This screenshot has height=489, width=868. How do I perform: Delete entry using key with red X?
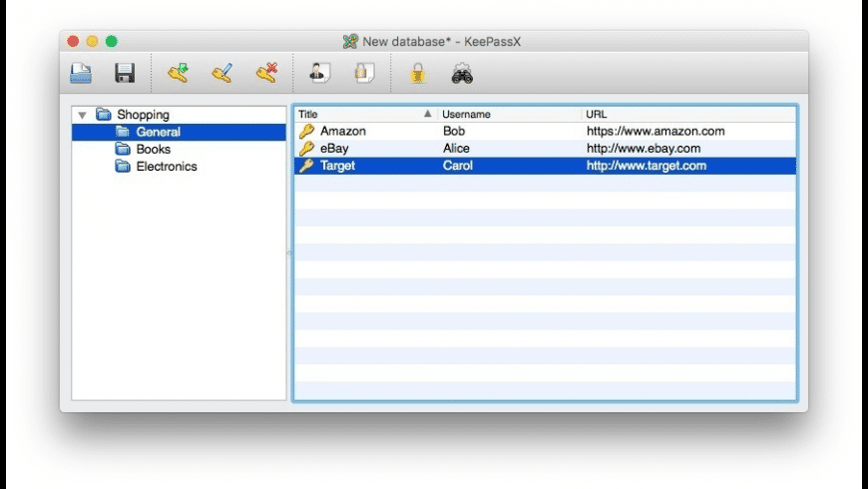[x=265, y=73]
